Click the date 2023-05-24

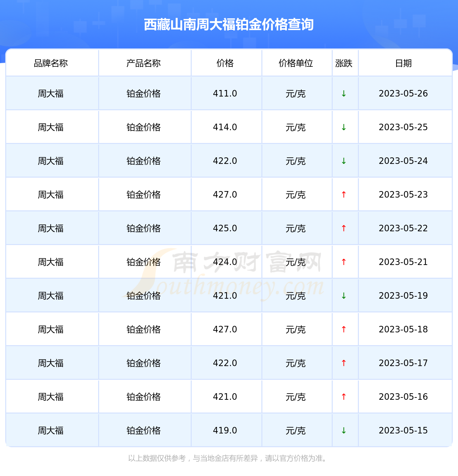coord(403,161)
